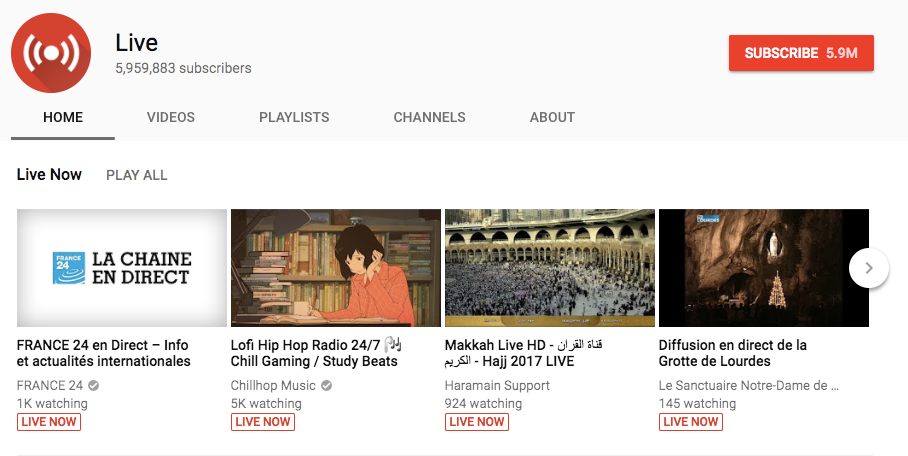
Task: Click the FRANCE 24 verified badge
Action: tap(93, 385)
